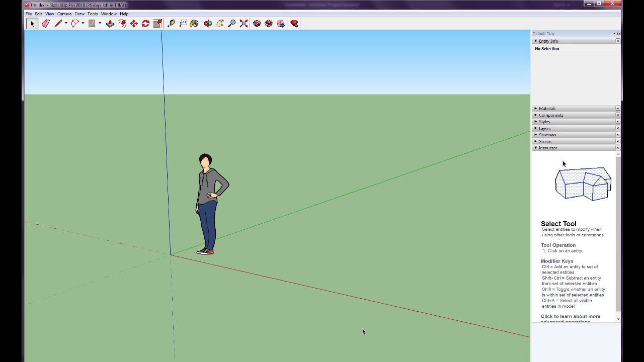The height and width of the screenshot is (362, 644).
Task: Click the 'Select Tool' heading
Action: click(558, 224)
